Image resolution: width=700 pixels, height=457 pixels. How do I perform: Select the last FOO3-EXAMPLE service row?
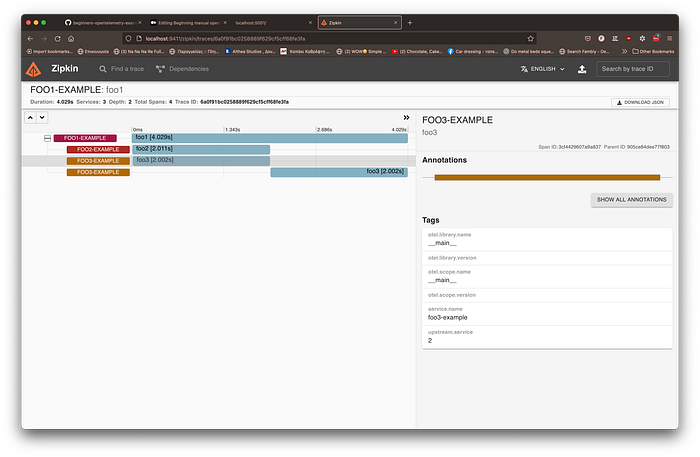pos(98,172)
